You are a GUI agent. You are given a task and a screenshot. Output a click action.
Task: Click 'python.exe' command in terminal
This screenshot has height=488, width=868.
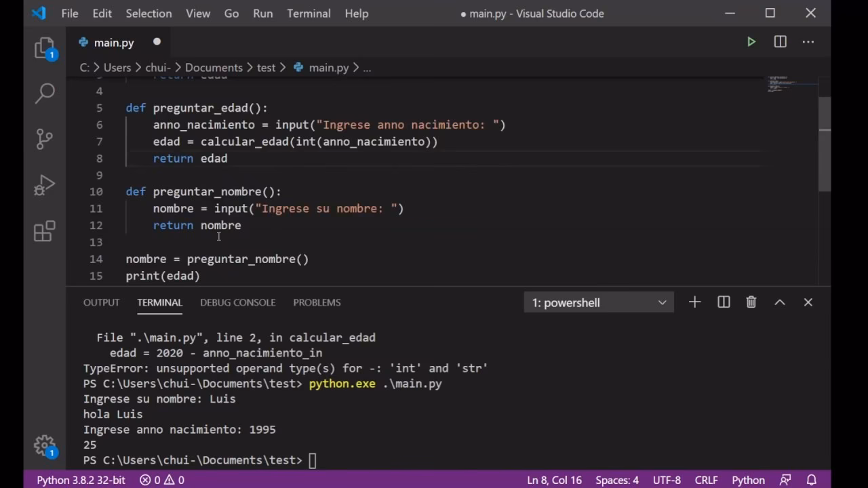point(342,384)
